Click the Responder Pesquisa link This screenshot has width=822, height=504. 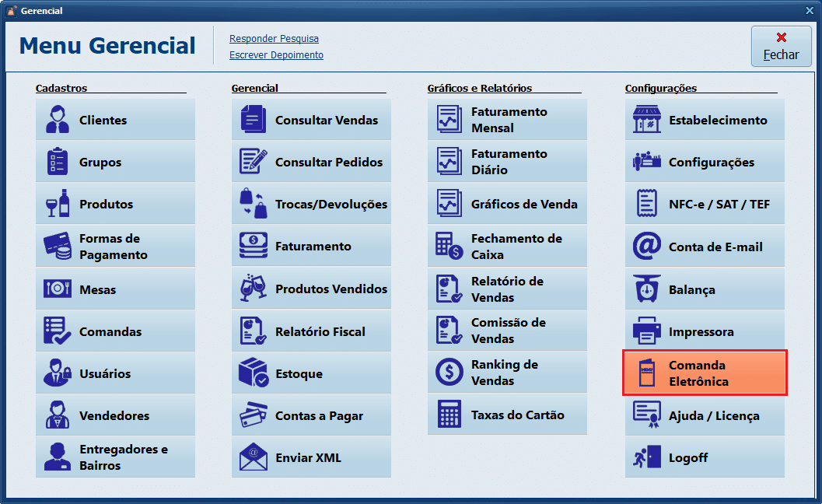click(x=274, y=39)
